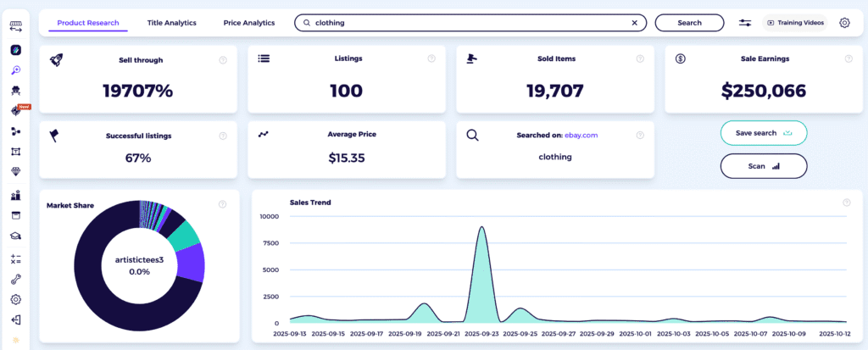Open the graduation cap academy icon

[x=15, y=236]
